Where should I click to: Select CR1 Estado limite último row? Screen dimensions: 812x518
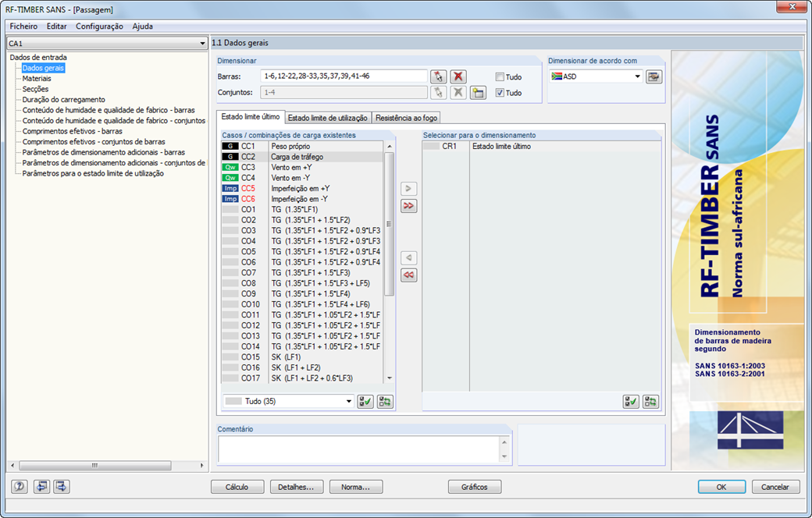coord(542,147)
